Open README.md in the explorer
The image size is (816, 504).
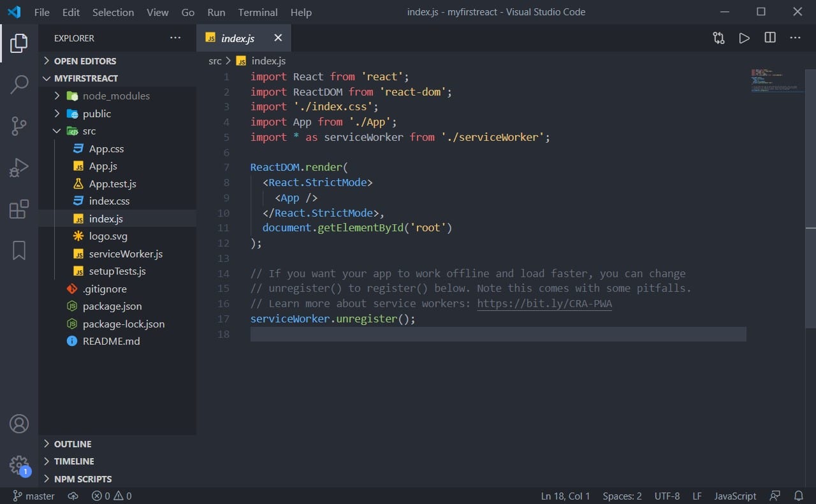tap(117, 342)
